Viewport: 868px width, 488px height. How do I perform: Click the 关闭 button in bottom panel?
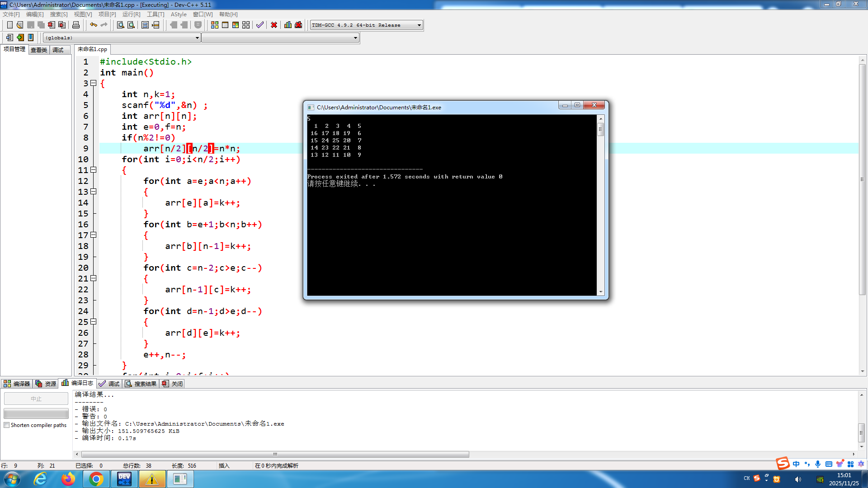[x=173, y=384]
